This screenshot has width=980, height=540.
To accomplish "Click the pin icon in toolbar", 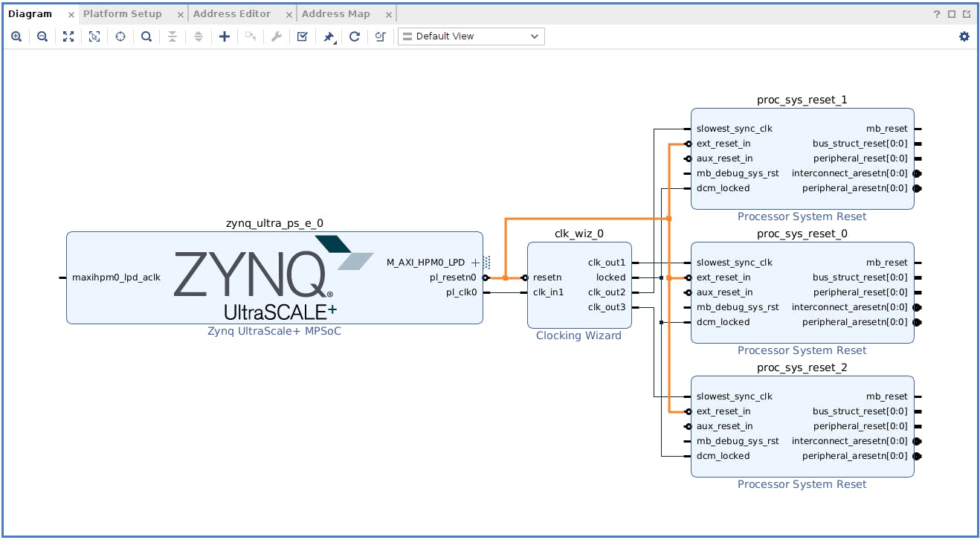I will pyautogui.click(x=329, y=36).
